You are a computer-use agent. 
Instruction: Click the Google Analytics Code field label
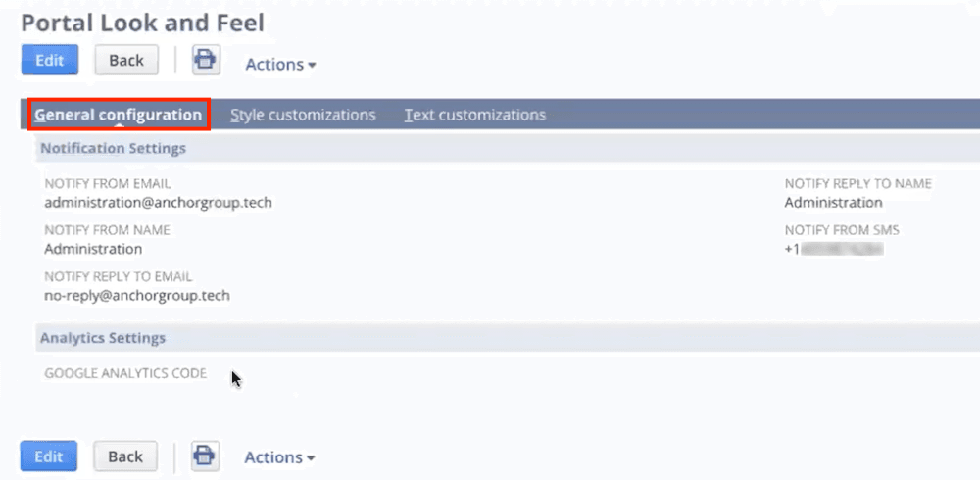point(125,373)
